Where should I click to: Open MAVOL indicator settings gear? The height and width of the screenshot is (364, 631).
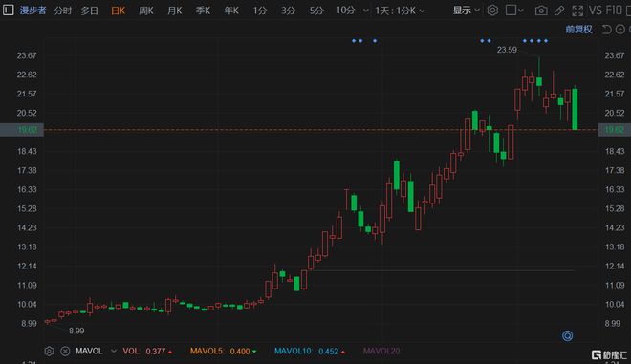pos(49,352)
